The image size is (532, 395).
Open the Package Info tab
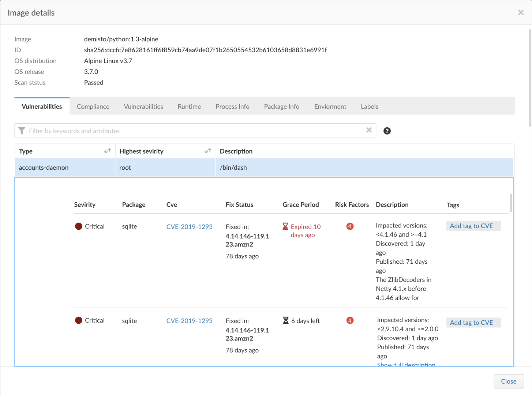click(282, 106)
